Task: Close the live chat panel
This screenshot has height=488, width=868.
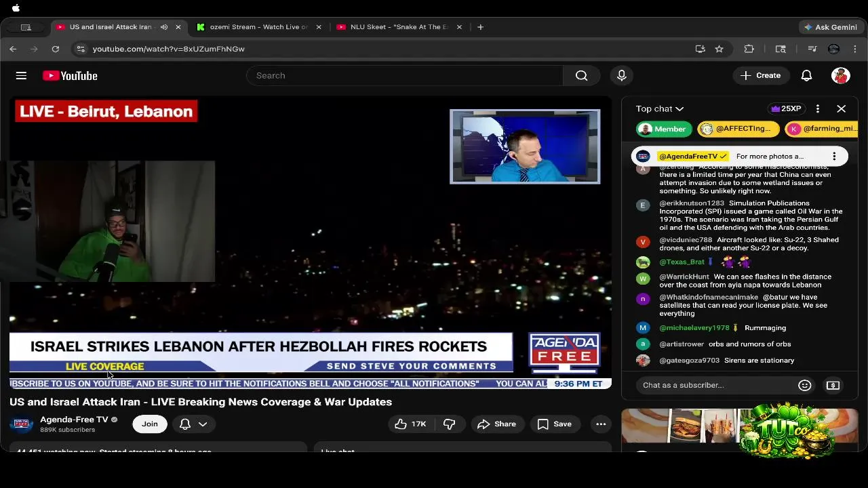Action: 841,108
